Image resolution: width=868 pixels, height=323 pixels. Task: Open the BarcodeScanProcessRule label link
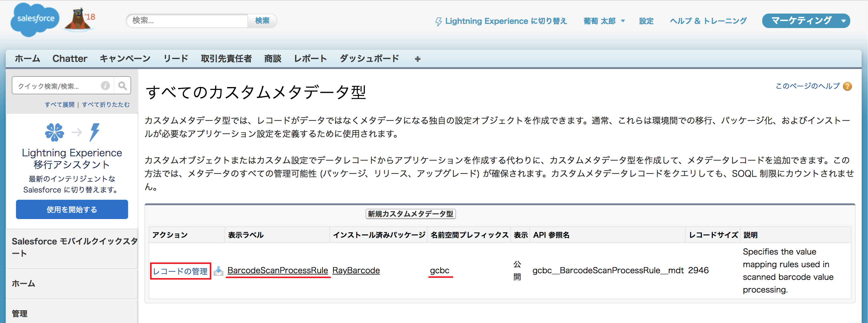coord(277,271)
